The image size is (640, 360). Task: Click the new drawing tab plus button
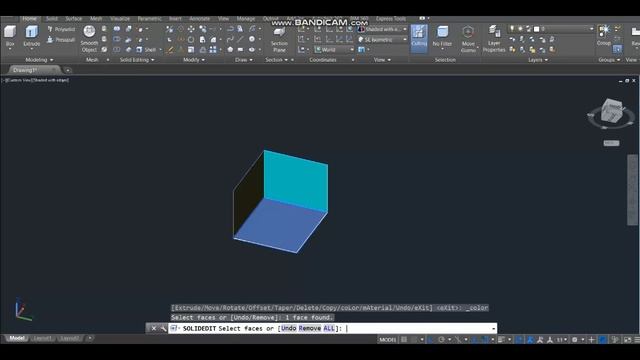68,70
